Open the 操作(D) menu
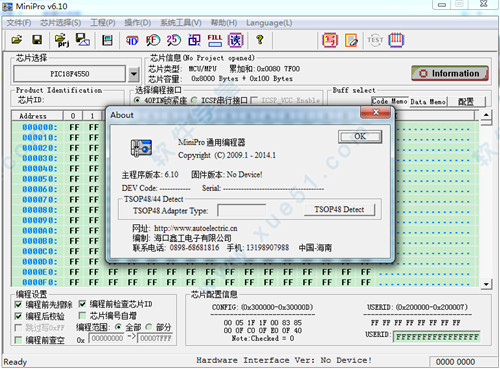Image resolution: width=500 pixels, height=369 pixels. (x=138, y=23)
